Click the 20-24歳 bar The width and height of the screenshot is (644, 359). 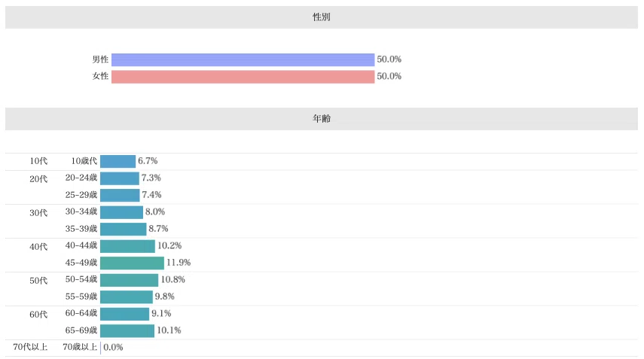coord(120,178)
